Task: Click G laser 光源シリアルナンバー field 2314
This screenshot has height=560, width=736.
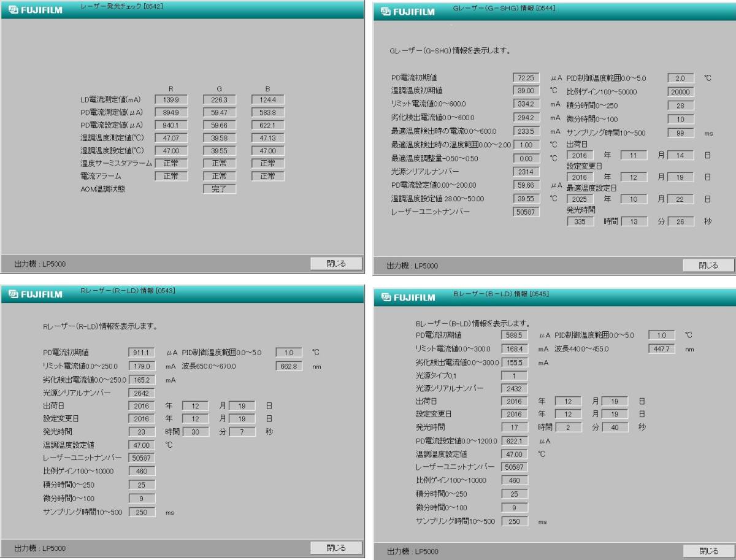Action: 526,172
